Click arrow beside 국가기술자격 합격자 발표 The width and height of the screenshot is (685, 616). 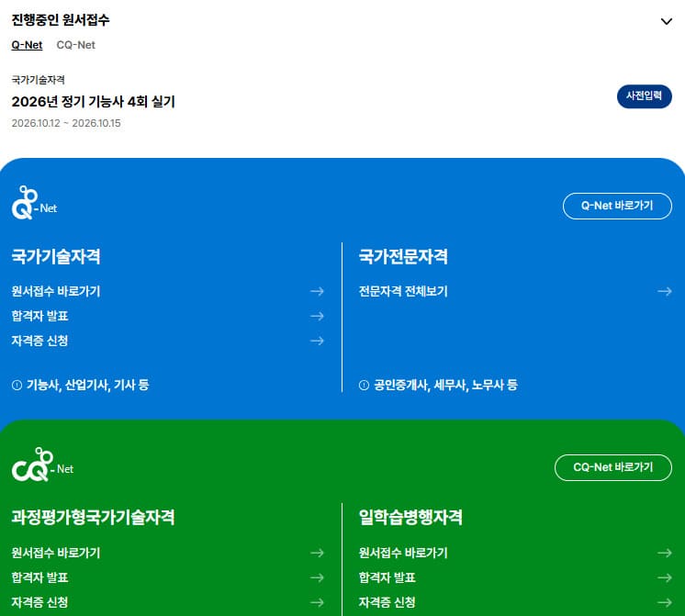317,316
